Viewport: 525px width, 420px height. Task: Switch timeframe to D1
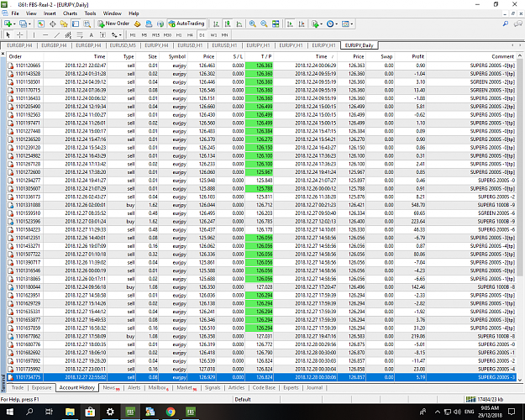[202, 35]
